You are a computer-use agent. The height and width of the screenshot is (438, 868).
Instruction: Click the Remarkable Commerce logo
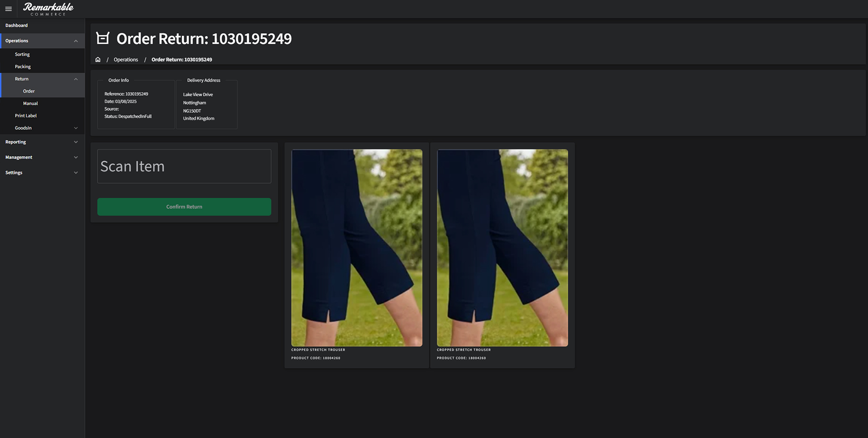pos(48,8)
